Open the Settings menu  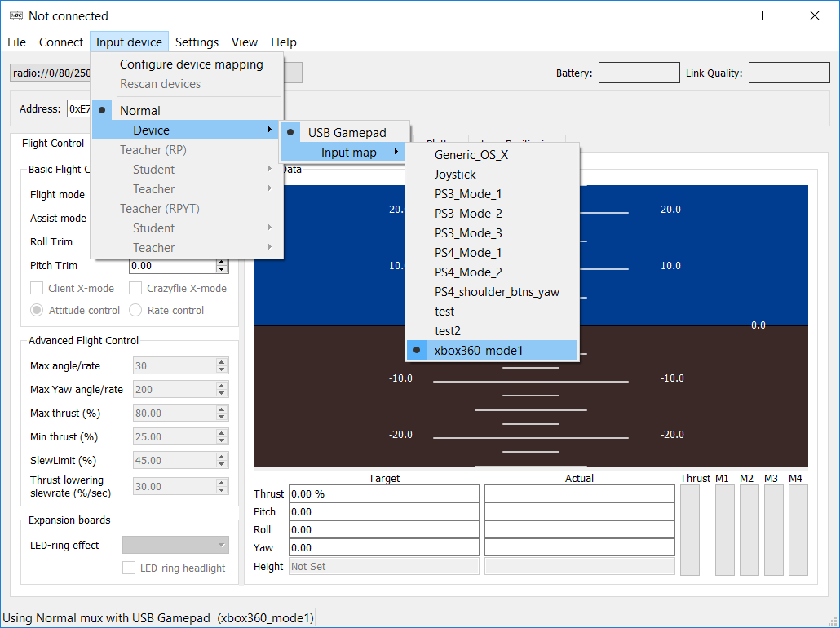tap(197, 42)
